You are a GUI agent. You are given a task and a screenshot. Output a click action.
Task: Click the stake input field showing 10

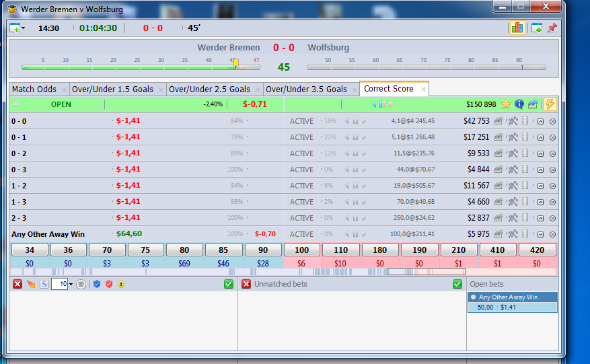pyautogui.click(x=59, y=284)
